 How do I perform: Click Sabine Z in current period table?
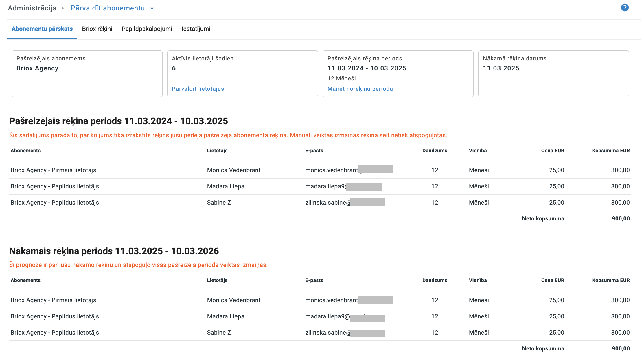tap(219, 203)
